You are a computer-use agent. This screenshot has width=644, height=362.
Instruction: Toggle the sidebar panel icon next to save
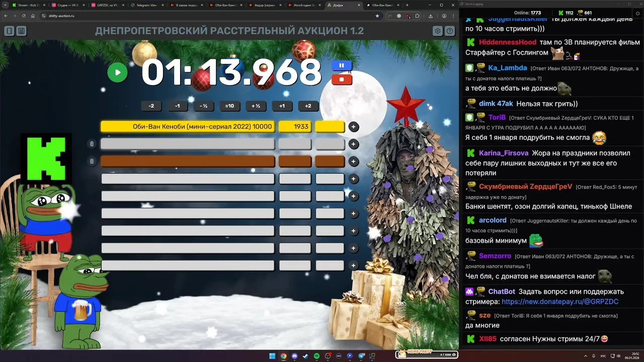pos(9,31)
